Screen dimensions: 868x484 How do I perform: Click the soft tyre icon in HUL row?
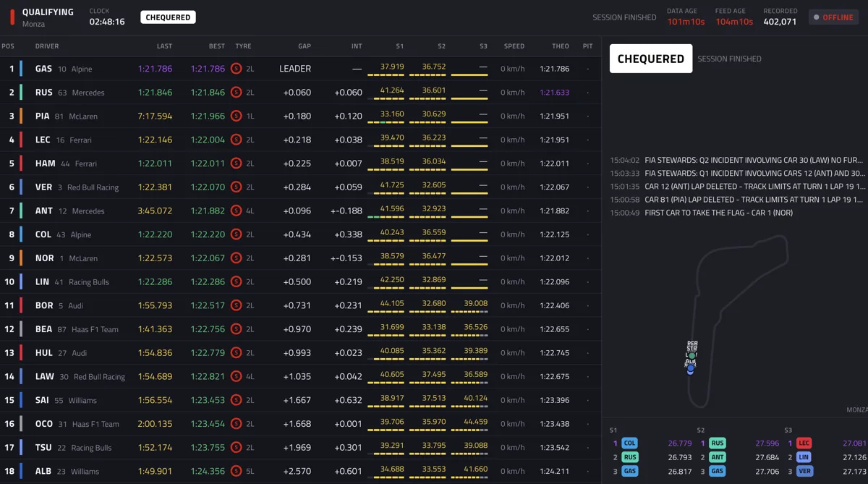point(236,353)
